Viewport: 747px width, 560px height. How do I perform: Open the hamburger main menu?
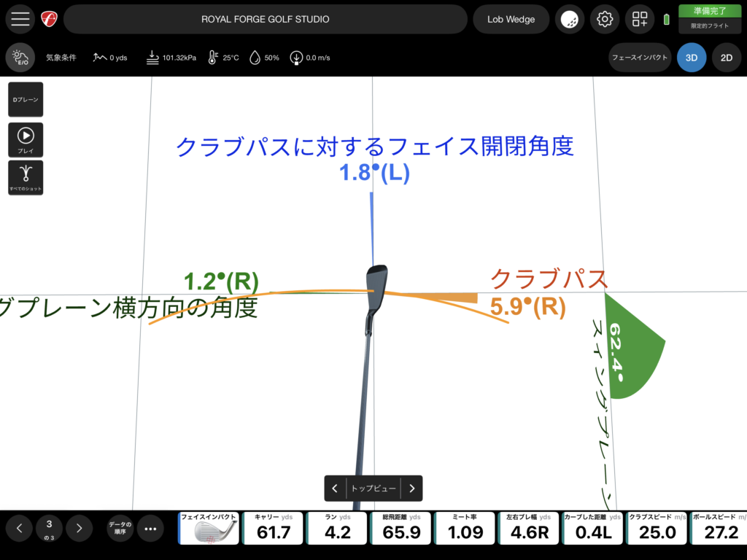tap(20, 20)
